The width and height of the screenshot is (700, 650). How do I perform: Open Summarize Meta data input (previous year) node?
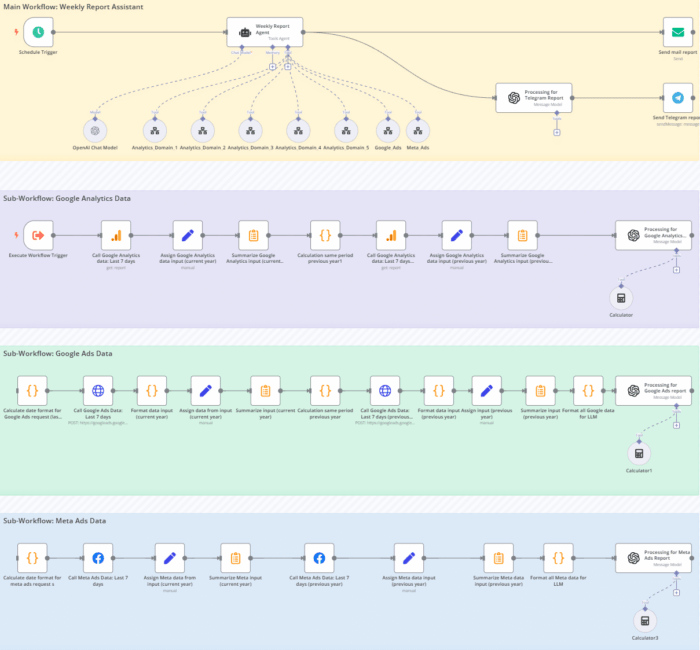tap(499, 558)
